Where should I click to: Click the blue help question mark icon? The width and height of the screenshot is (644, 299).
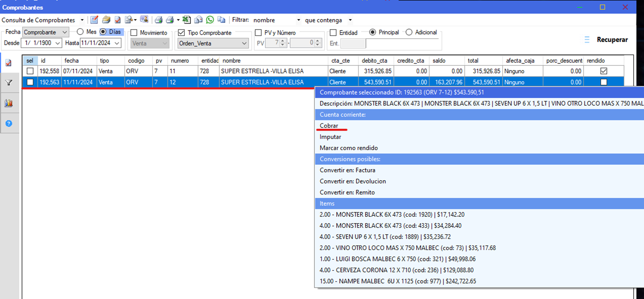click(9, 123)
